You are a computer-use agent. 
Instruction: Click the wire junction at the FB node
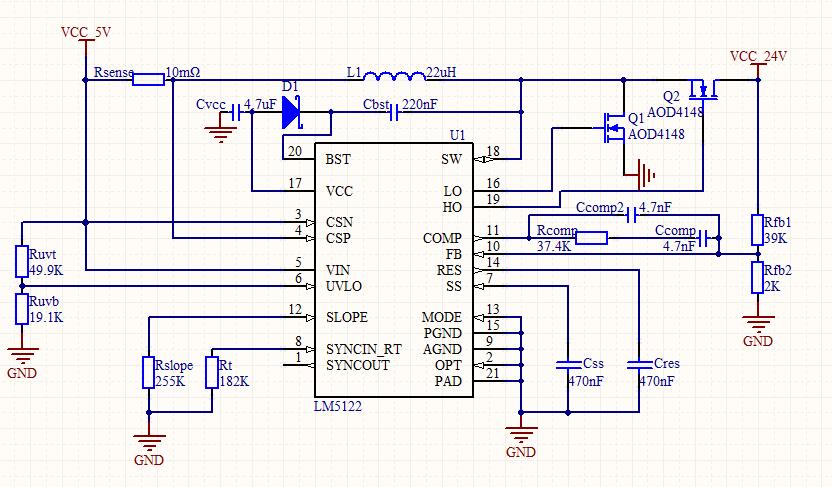pyautogui.click(x=719, y=254)
